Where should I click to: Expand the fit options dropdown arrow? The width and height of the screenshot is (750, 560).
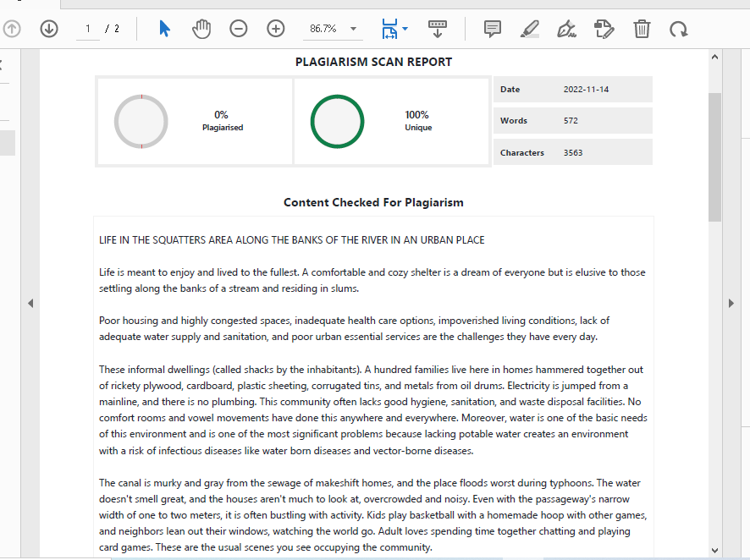405,29
